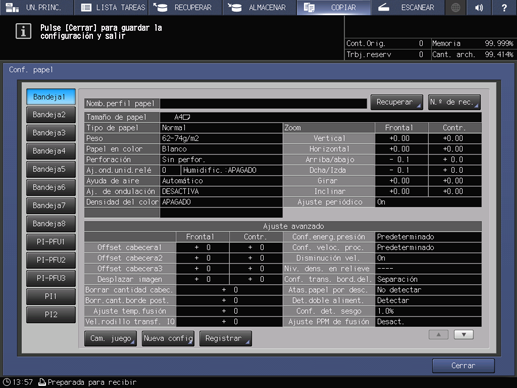Open the ALMACENAR store mode
This screenshot has width=517, height=388.
(259, 7)
